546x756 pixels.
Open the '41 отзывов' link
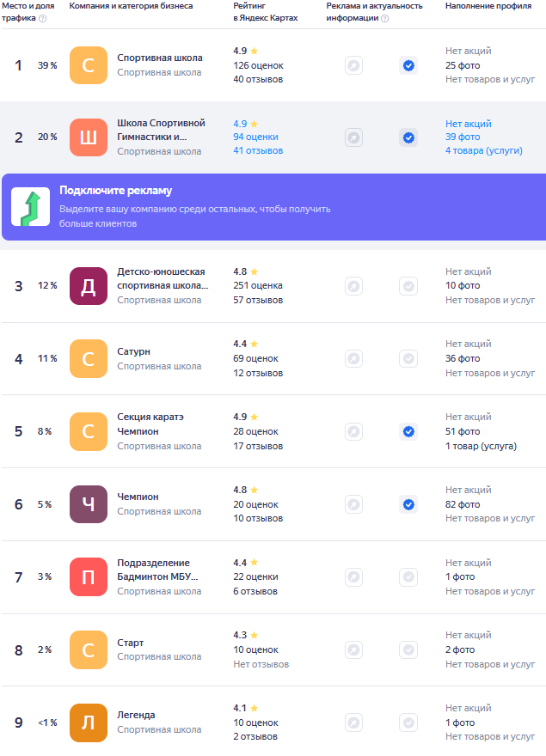pyautogui.click(x=258, y=151)
